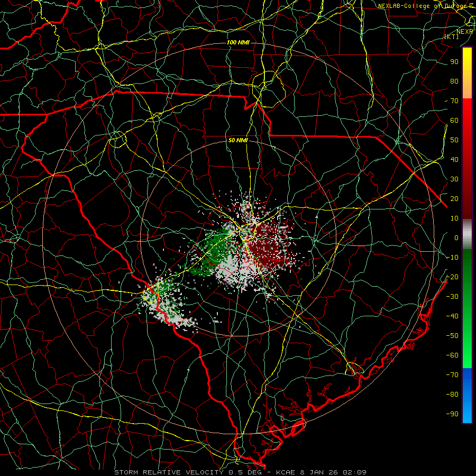The height and width of the screenshot is (476, 476).
Task: Click the -30 knot scale label
Action: 452,297
